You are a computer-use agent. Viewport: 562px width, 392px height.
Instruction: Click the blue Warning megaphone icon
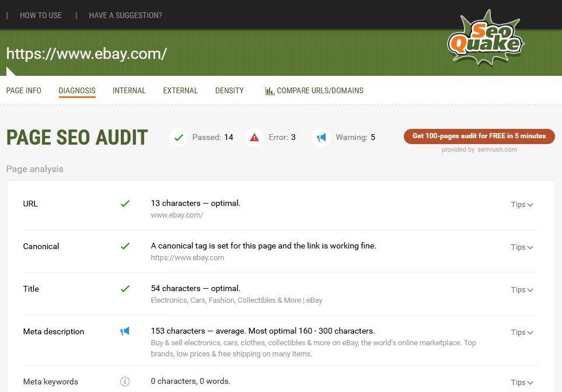click(x=322, y=138)
